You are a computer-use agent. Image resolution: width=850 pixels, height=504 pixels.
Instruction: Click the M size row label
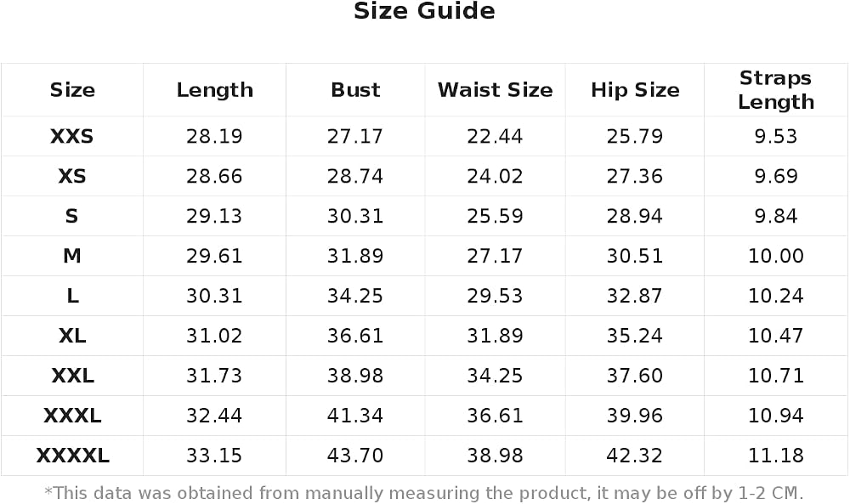[72, 256]
